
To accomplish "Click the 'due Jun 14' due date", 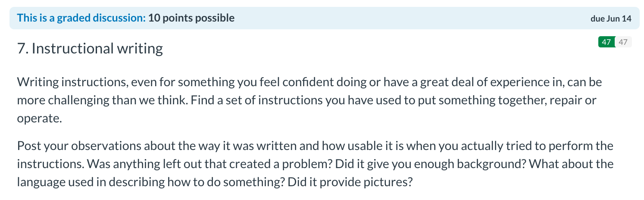I will coord(612,19).
